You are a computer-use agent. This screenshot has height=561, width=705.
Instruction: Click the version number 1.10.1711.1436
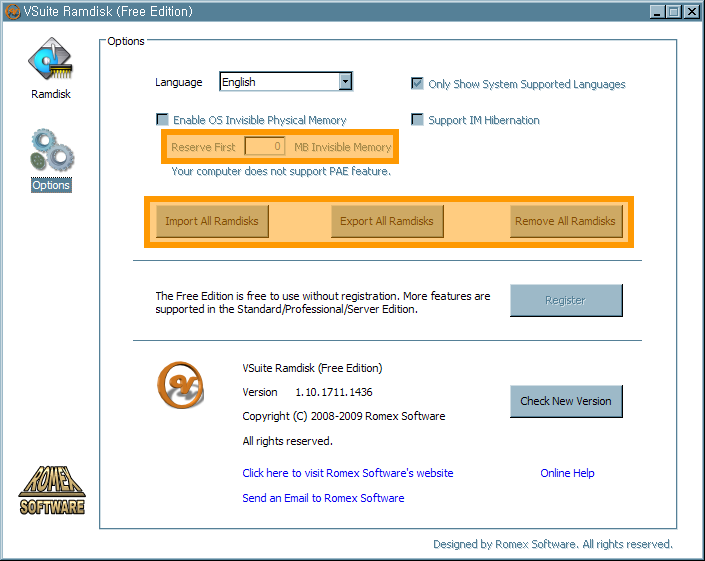coord(334,392)
